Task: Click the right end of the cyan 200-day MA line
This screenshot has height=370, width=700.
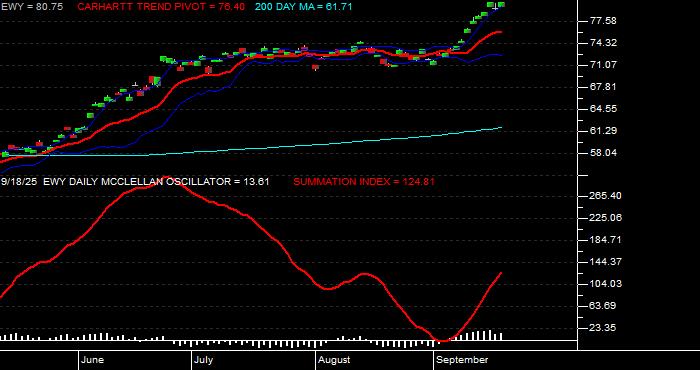Action: click(x=501, y=128)
